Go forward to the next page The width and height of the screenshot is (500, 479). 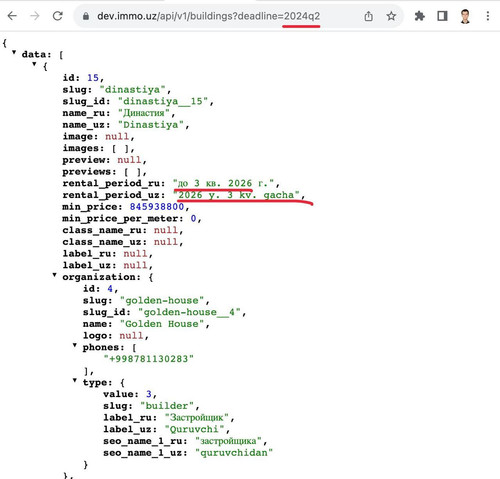pos(35,16)
